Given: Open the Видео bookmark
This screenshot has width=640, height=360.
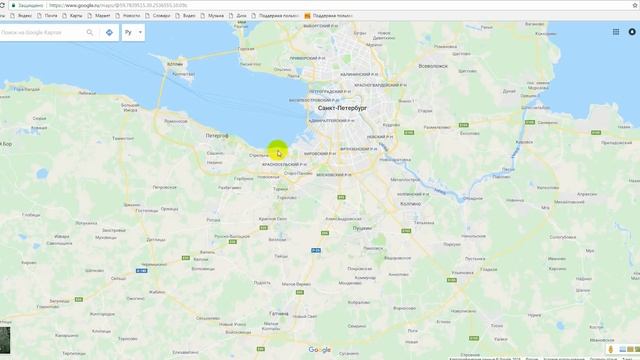Looking at the screenshot, I should coord(185,16).
